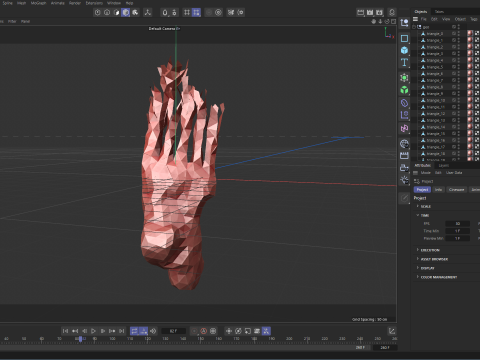This screenshot has width=480, height=360.
Task: Click the Floor/Sky environment globe icon
Action: pyautogui.click(x=404, y=144)
